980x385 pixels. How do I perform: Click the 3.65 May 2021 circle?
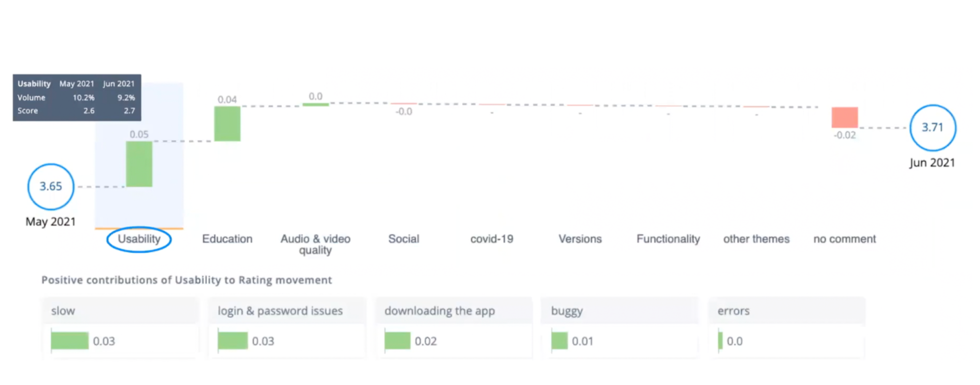(x=51, y=187)
